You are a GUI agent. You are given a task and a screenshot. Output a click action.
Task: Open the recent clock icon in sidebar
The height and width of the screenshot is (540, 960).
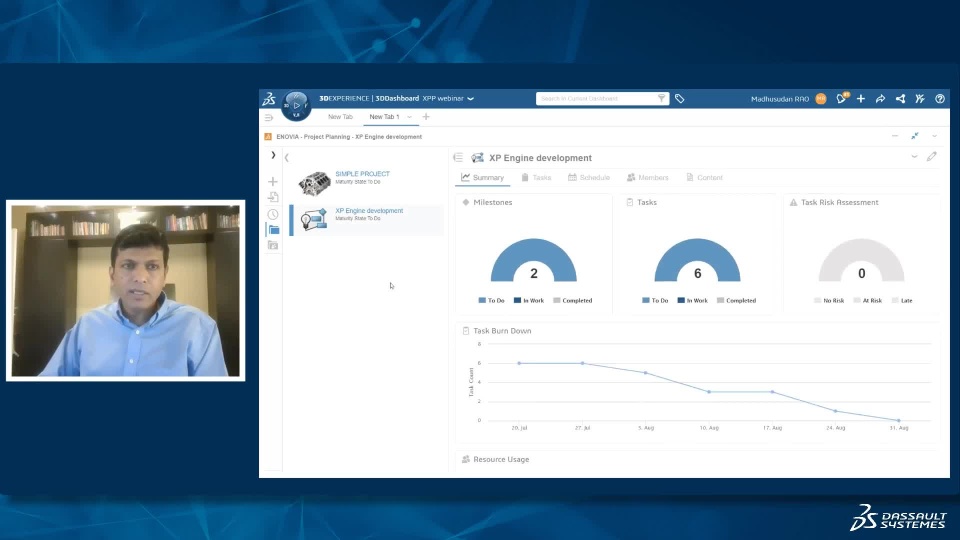point(273,214)
